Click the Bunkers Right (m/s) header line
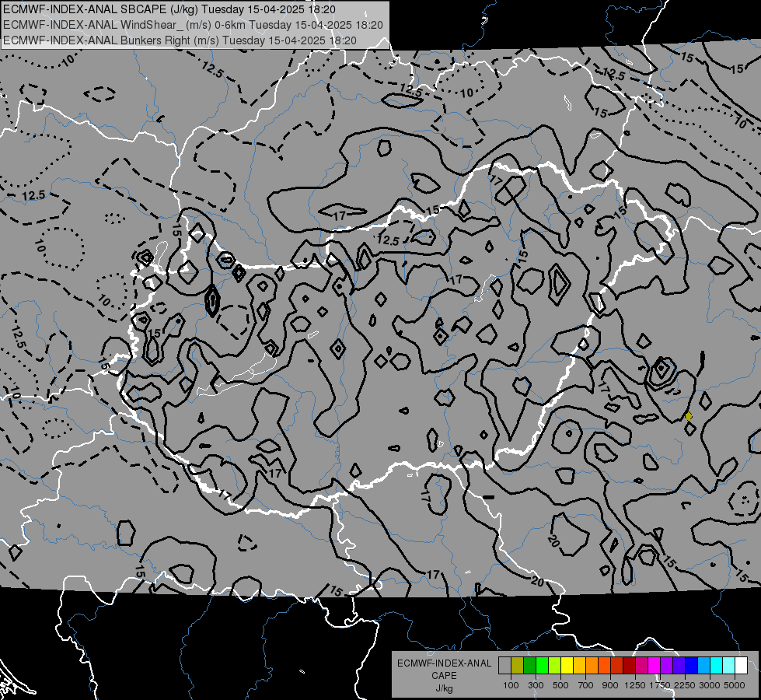 coord(180,40)
